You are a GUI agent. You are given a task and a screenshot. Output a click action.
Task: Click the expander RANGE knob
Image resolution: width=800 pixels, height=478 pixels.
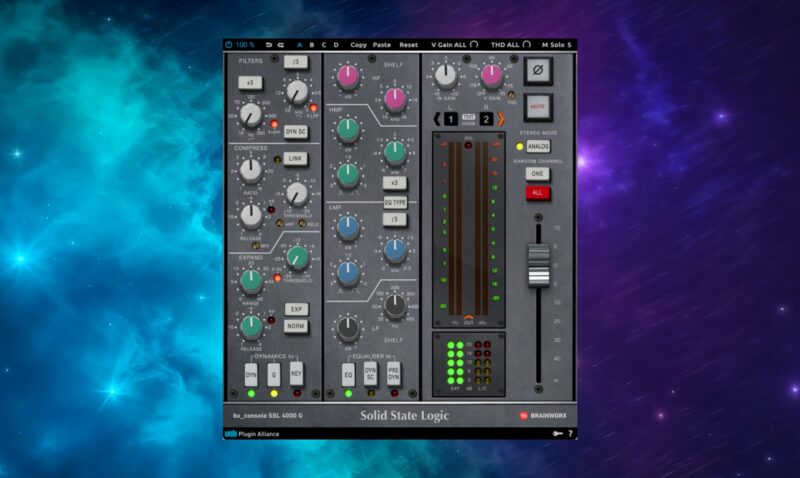coord(251,282)
